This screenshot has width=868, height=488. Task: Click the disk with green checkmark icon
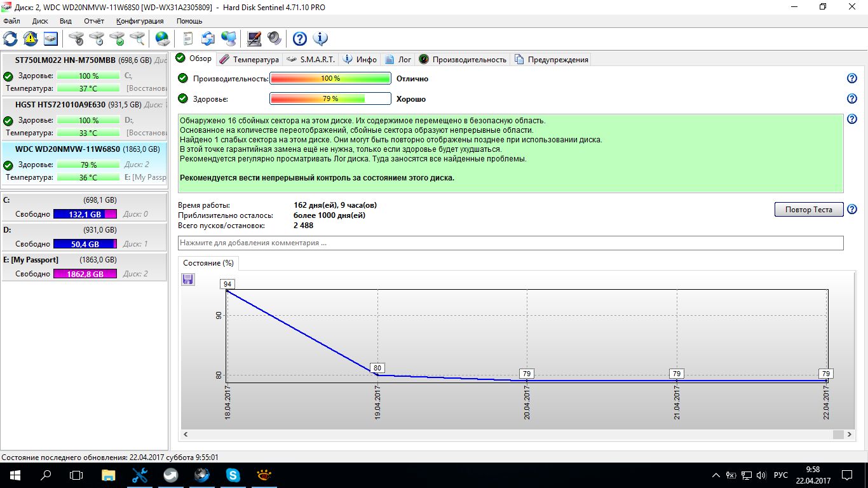117,39
